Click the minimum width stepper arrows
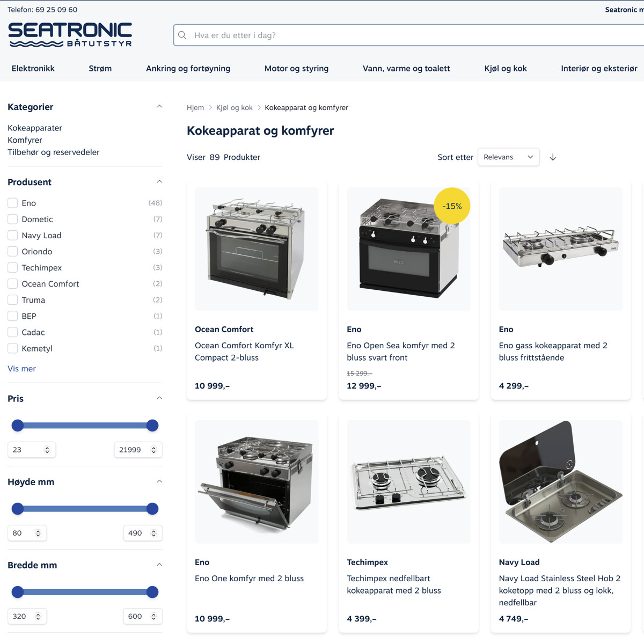This screenshot has height=644, width=644. 38,616
